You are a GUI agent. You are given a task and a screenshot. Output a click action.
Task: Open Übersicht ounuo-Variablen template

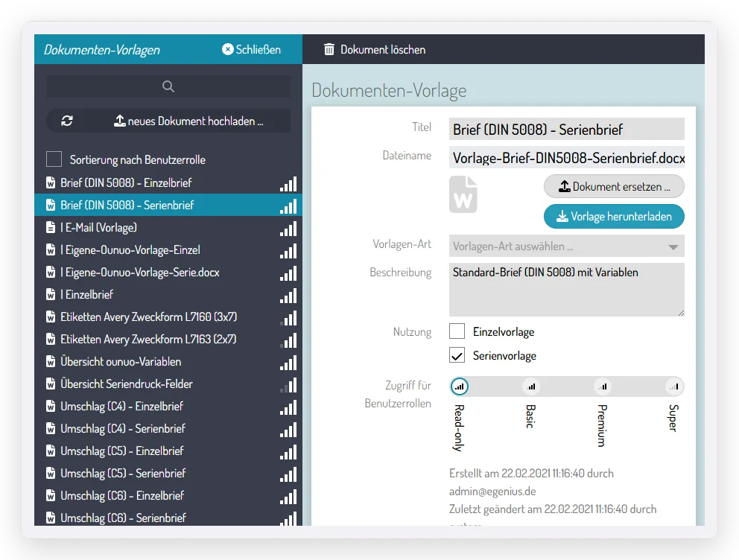168,362
